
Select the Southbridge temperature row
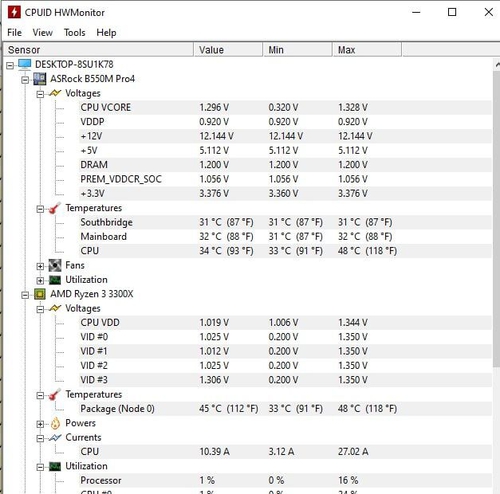click(285, 222)
